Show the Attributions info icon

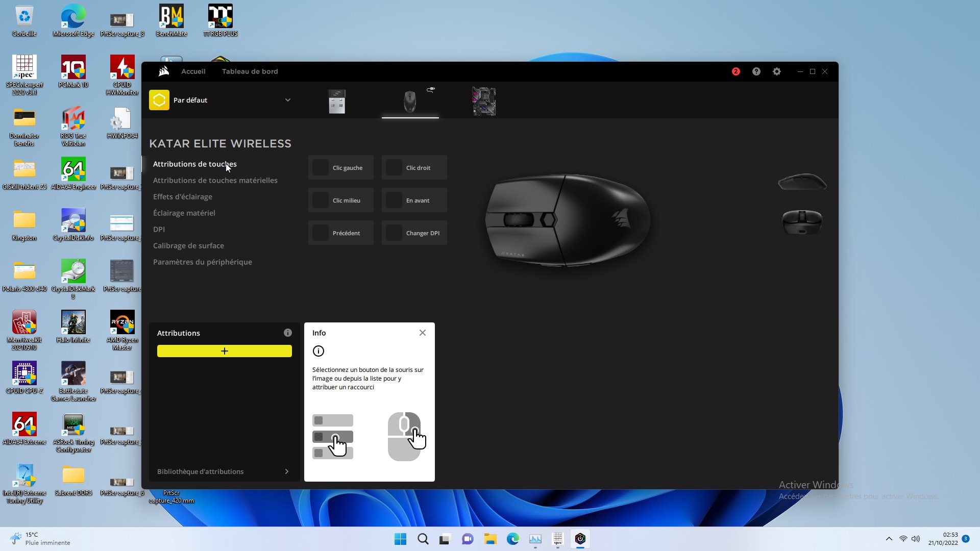pyautogui.click(x=288, y=333)
